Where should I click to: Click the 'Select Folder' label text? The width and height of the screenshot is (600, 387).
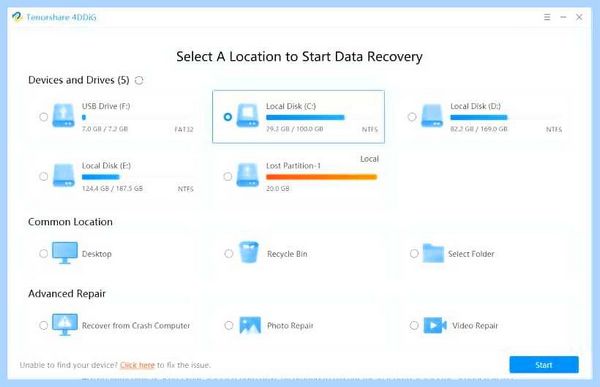tap(471, 254)
